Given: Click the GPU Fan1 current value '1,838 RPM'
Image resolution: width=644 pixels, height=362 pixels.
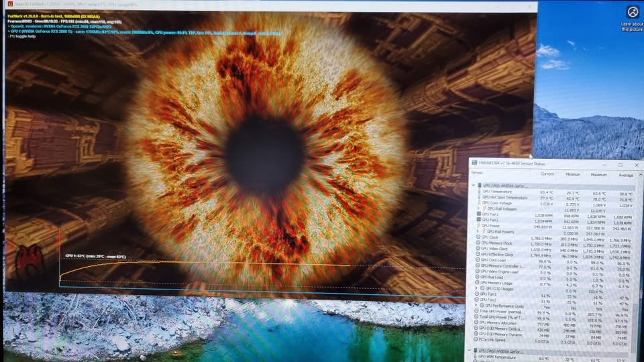Looking at the screenshot, I should coord(544,215).
